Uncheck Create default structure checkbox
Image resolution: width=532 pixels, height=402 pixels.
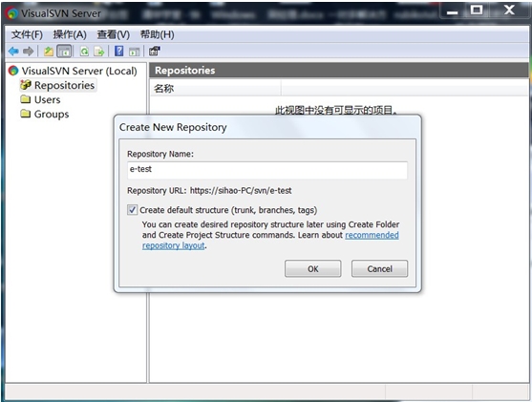[x=133, y=210]
